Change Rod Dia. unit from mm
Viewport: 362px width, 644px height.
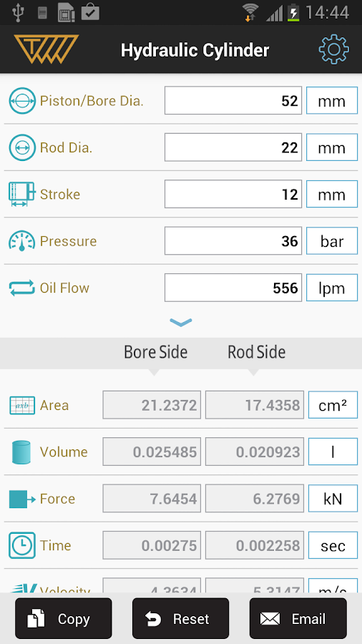tap(332, 147)
